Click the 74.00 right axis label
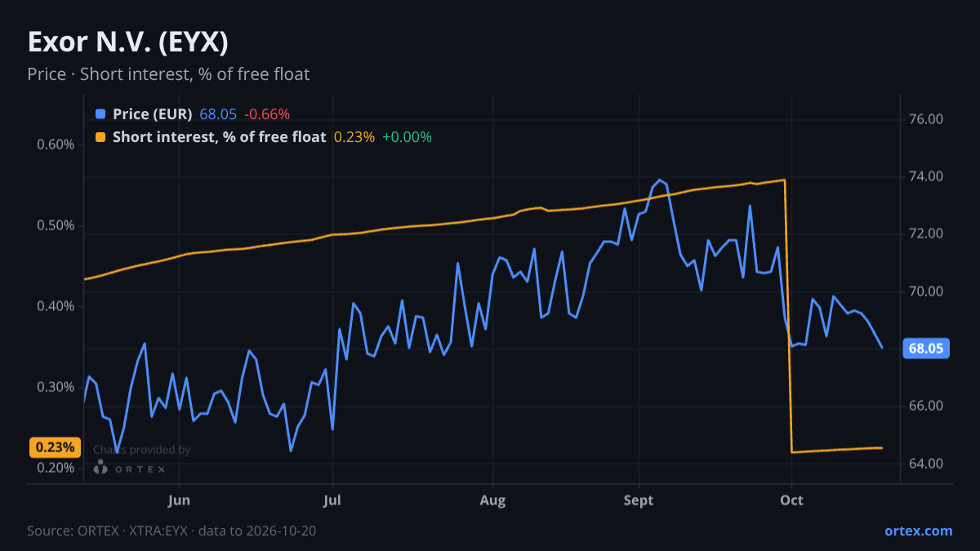 pos(926,176)
